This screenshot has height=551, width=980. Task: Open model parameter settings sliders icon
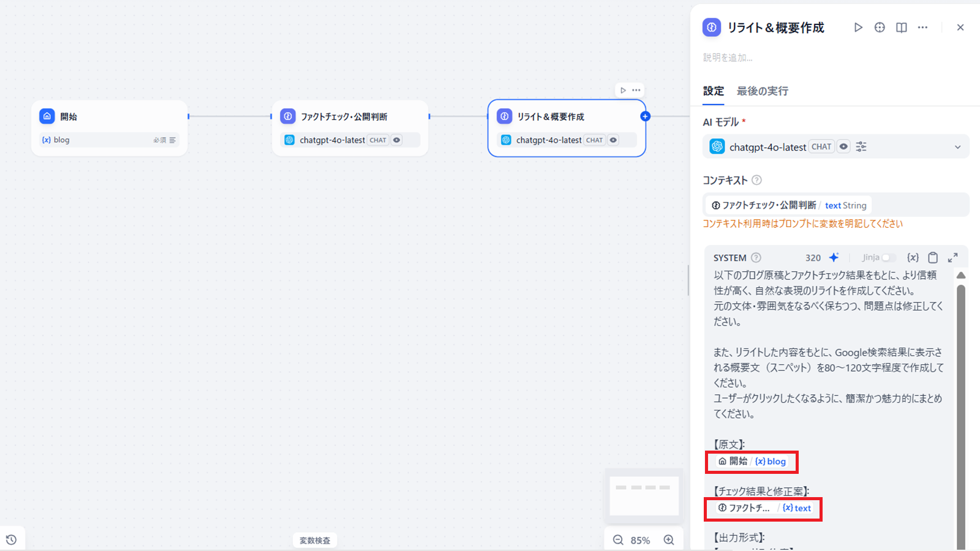861,147
